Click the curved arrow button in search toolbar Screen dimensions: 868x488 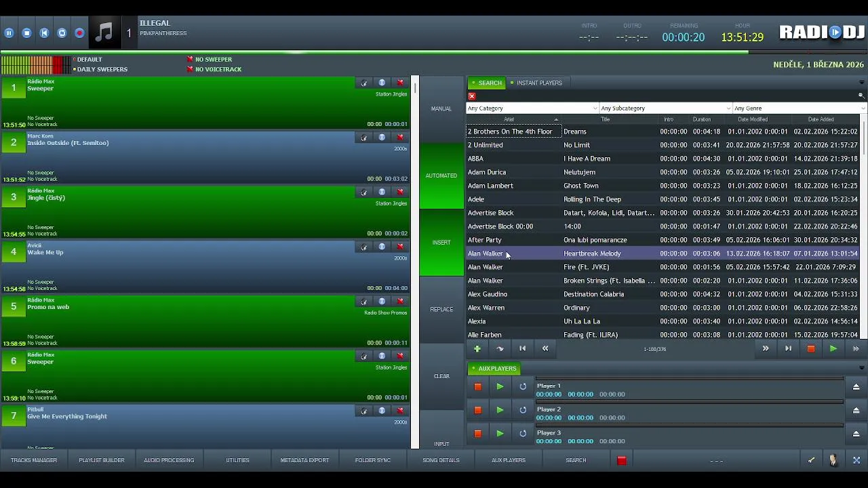pyautogui.click(x=500, y=348)
